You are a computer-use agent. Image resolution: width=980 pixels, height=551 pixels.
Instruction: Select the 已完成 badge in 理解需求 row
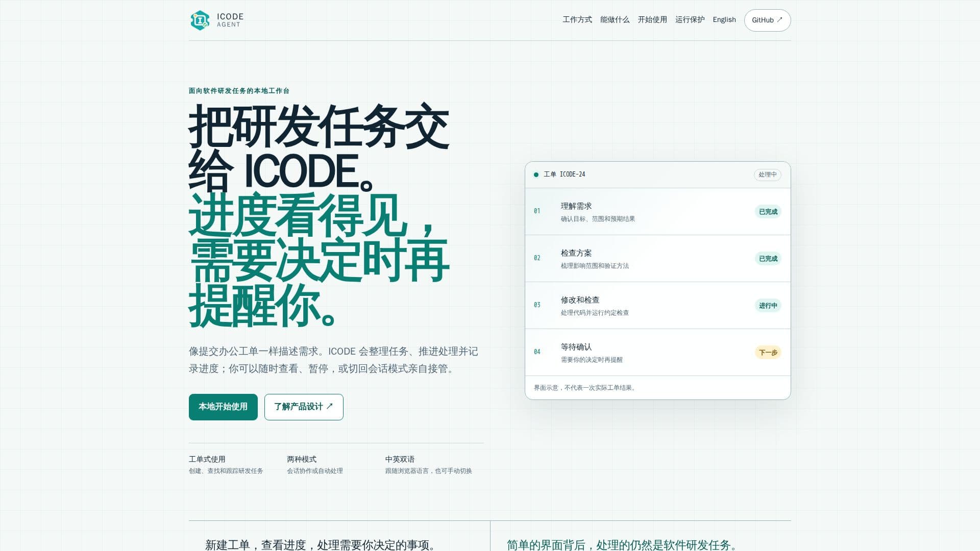[768, 212]
